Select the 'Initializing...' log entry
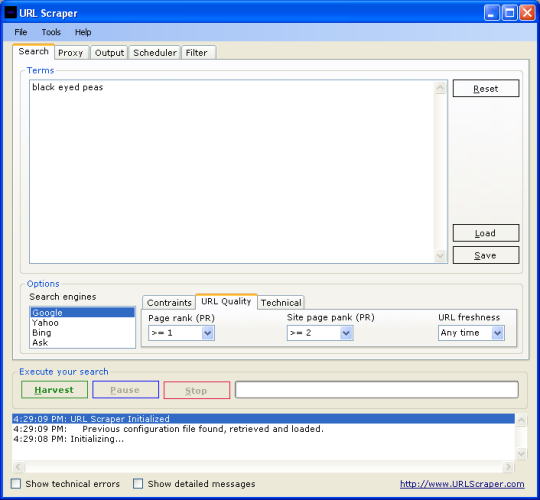The width and height of the screenshot is (540, 500). pos(263,439)
